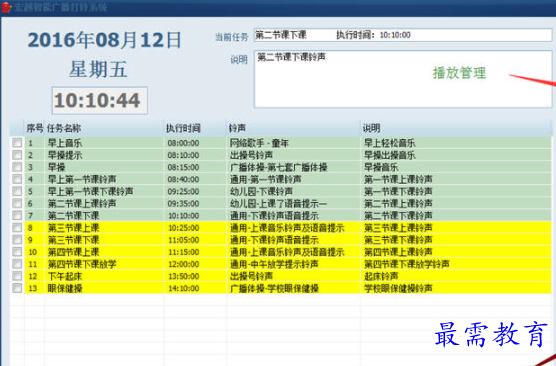Click ringtone 通用-中午放学提示铃声

274,264
